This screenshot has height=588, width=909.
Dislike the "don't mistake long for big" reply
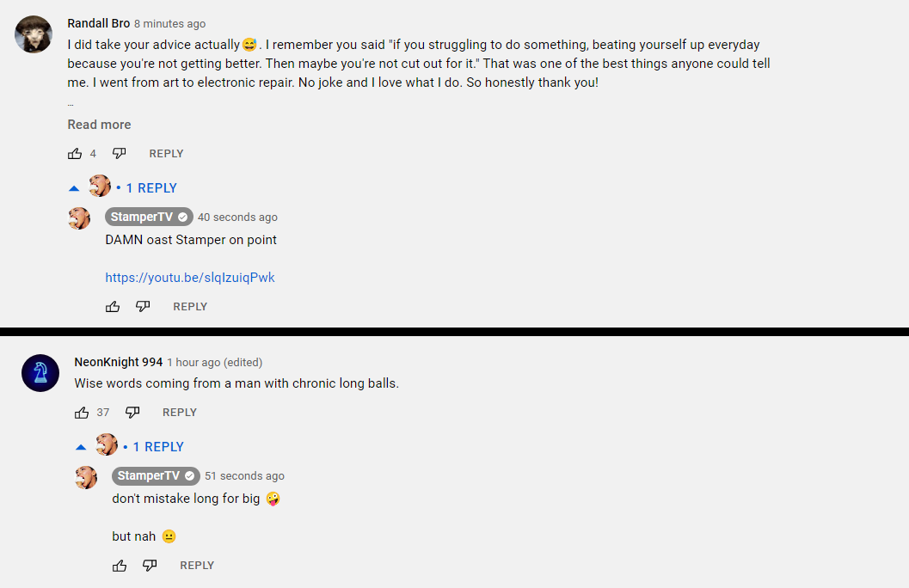coord(150,566)
